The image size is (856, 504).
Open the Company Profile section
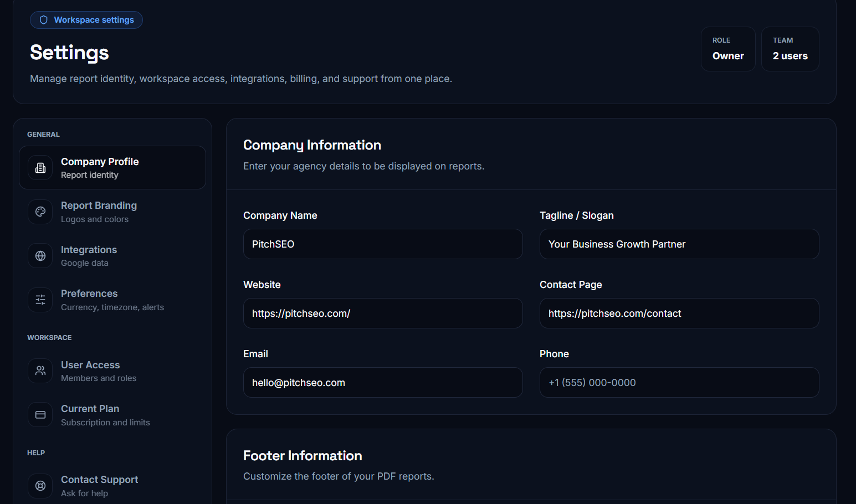112,167
